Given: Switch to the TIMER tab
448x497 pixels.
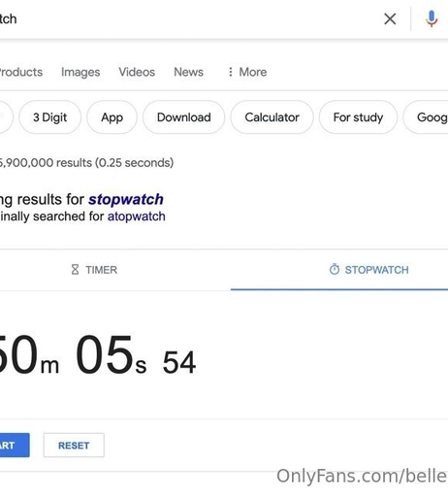Looking at the screenshot, I should 94,270.
